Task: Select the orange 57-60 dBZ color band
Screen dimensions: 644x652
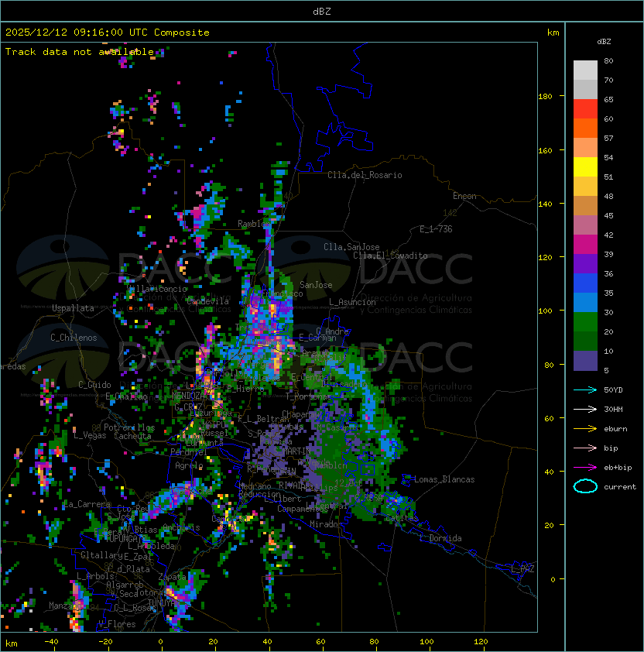Action: [x=585, y=129]
